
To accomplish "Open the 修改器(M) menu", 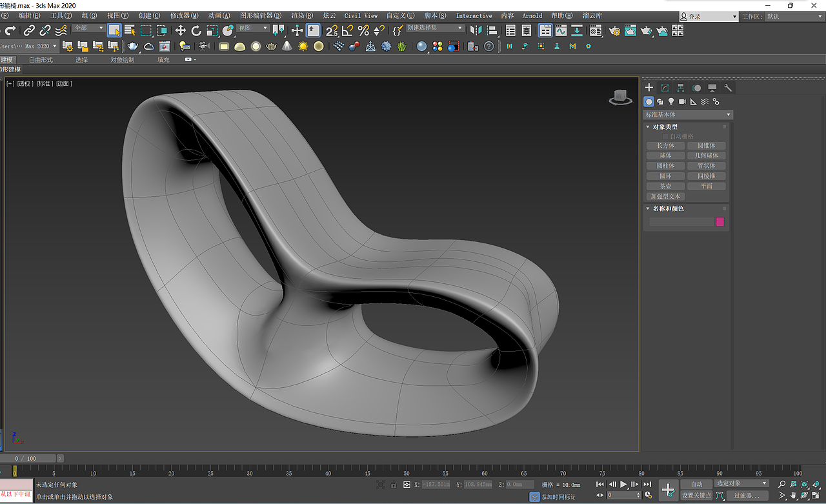I will [185, 15].
